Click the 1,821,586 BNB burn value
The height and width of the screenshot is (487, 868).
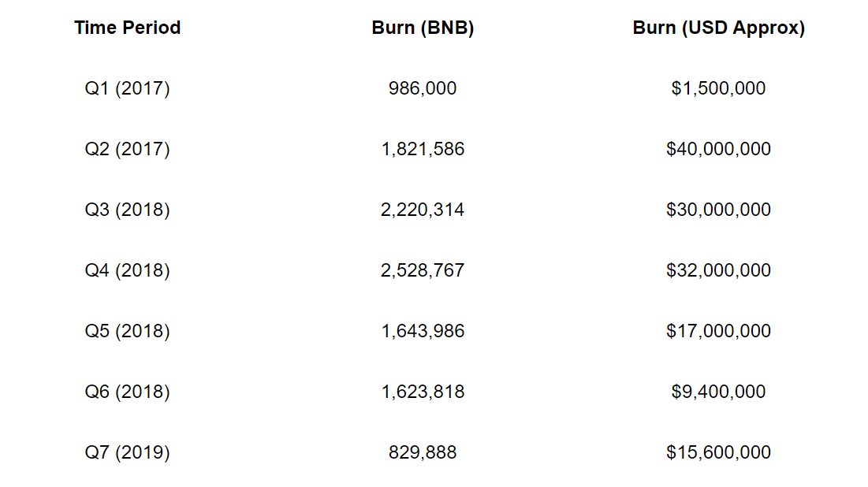tap(423, 149)
